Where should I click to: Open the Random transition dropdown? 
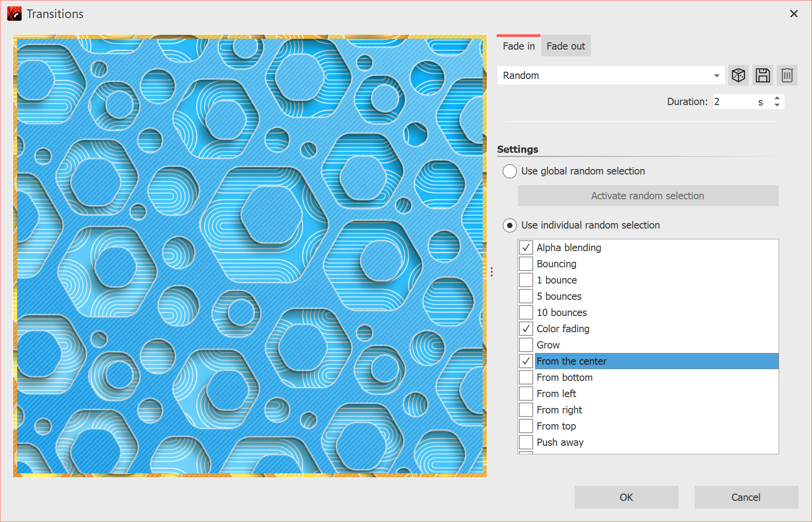(x=611, y=75)
